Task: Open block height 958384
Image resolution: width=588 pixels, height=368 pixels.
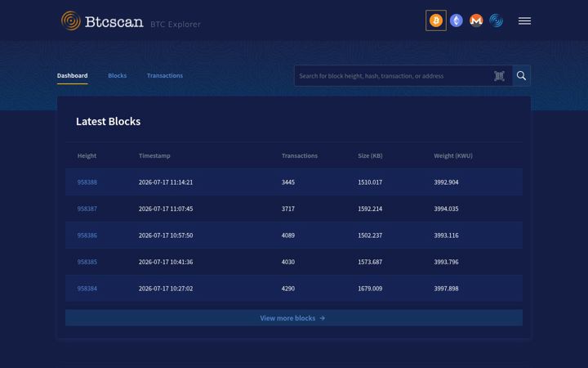Action: (87, 289)
